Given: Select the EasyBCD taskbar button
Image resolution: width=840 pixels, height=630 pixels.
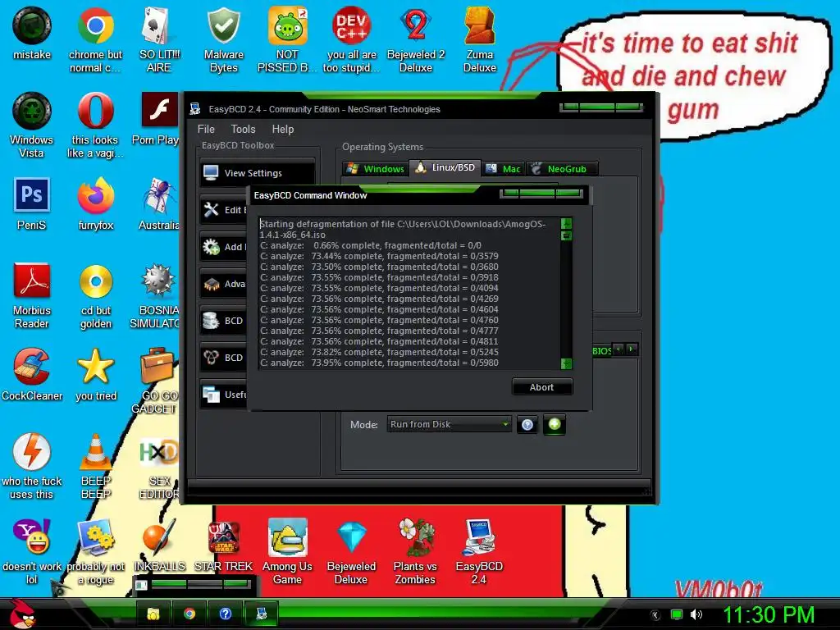Looking at the screenshot, I should click(262, 614).
